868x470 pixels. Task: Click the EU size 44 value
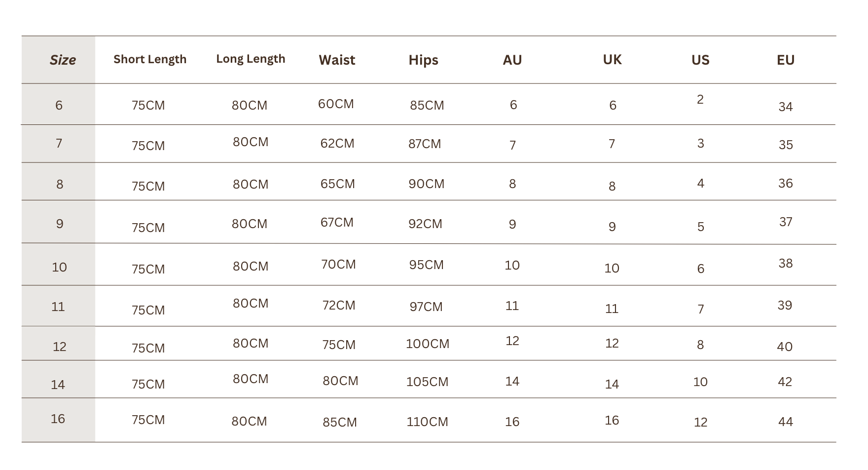tap(786, 422)
